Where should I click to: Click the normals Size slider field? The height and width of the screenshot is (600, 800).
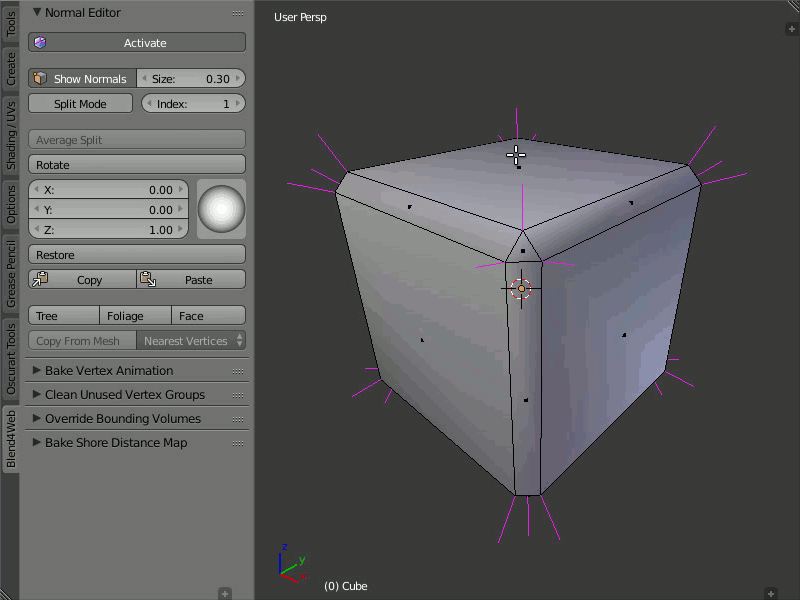[x=191, y=79]
